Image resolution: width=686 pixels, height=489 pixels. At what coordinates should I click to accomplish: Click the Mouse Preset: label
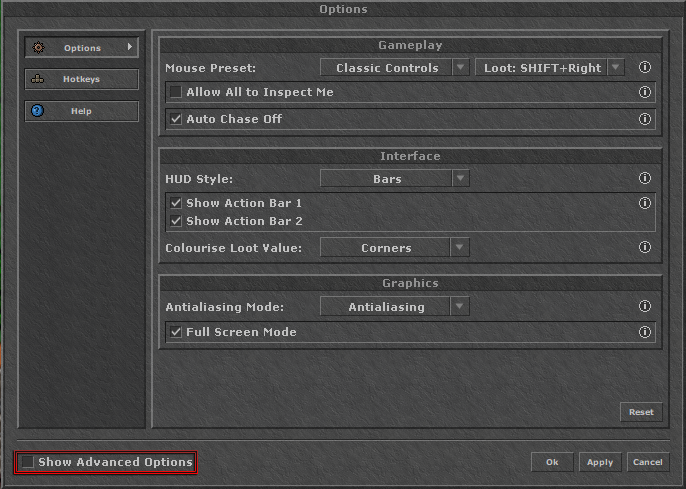pos(210,68)
